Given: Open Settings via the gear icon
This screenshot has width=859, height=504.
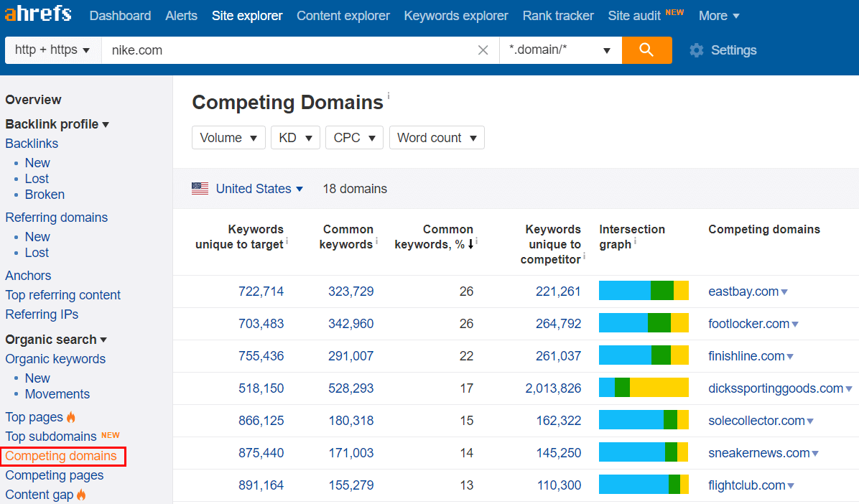Looking at the screenshot, I should point(696,50).
